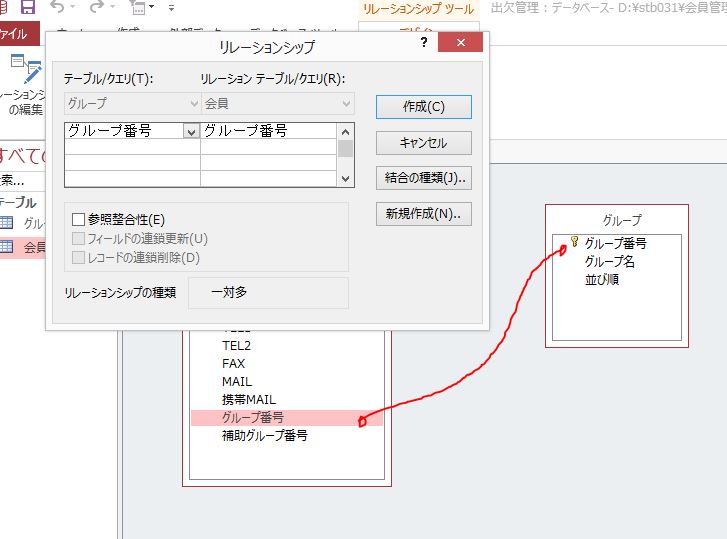
Task: Click the Redo arrow icon
Action: [98, 7]
